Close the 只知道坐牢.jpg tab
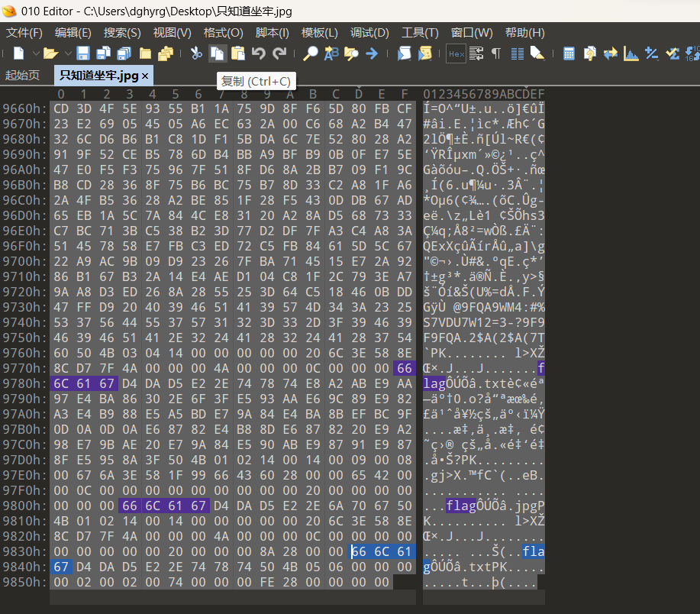 click(x=145, y=76)
